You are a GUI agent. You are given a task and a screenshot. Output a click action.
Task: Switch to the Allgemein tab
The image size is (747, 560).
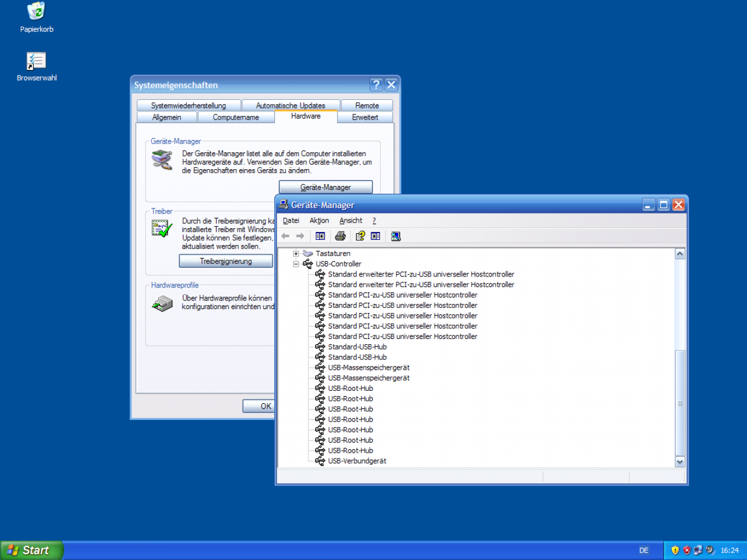[x=167, y=117]
